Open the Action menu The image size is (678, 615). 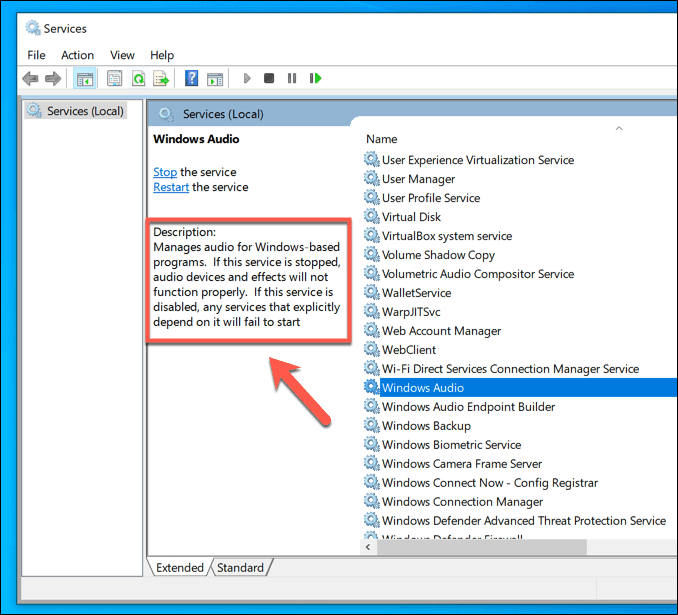(x=77, y=55)
